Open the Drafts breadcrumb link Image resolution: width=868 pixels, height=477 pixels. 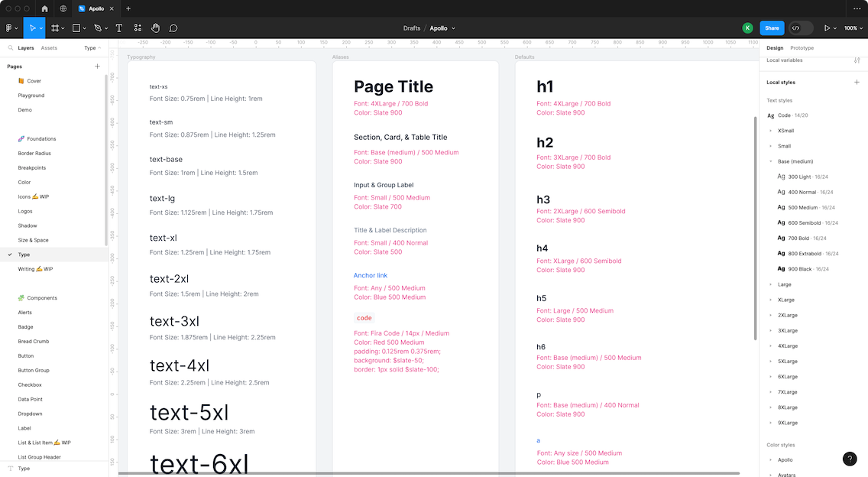[x=412, y=28]
